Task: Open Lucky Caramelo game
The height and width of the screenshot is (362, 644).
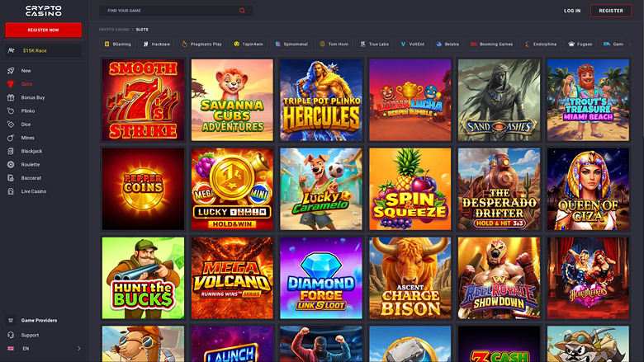Action: click(321, 189)
